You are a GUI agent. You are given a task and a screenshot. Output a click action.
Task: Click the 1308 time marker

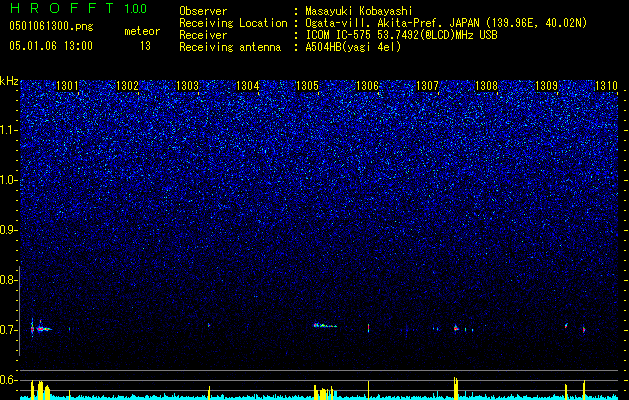(486, 86)
